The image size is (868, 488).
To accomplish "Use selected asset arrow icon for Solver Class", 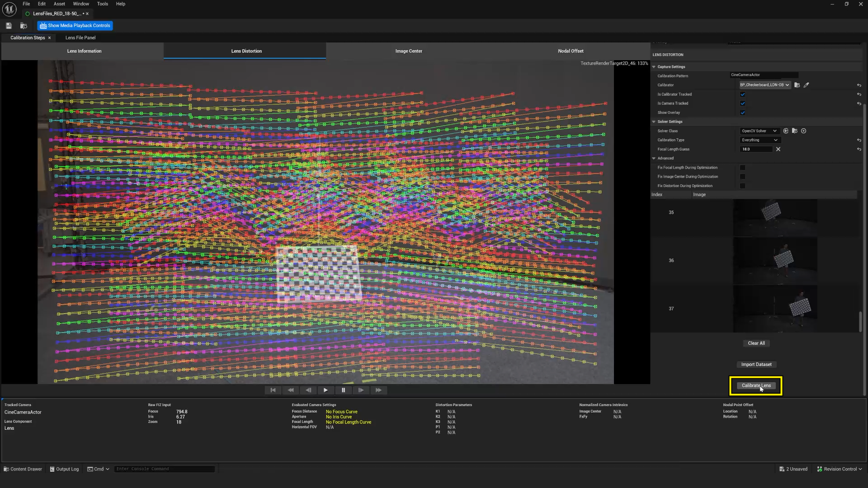I will click(786, 131).
